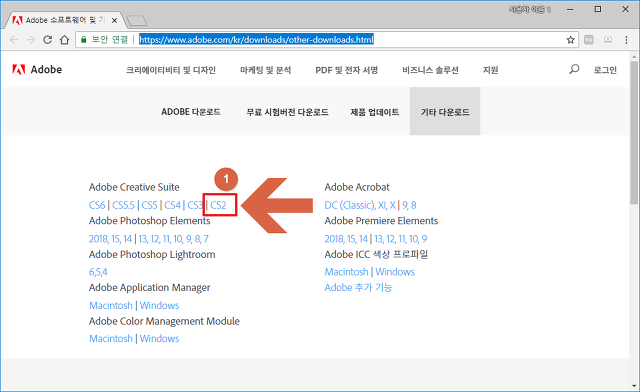
Task: Select the 기타 다운로드 tab
Action: tap(445, 111)
